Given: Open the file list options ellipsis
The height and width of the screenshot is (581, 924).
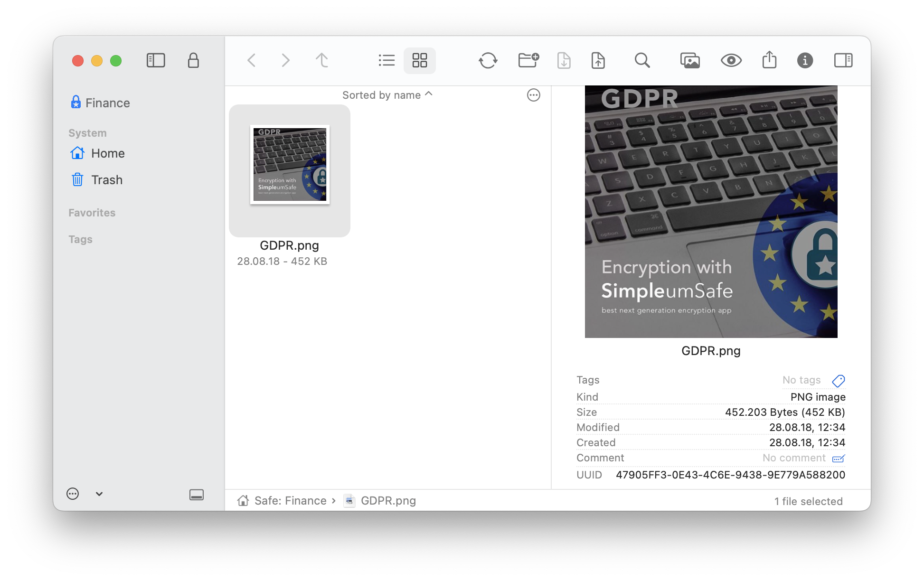Looking at the screenshot, I should (x=534, y=95).
